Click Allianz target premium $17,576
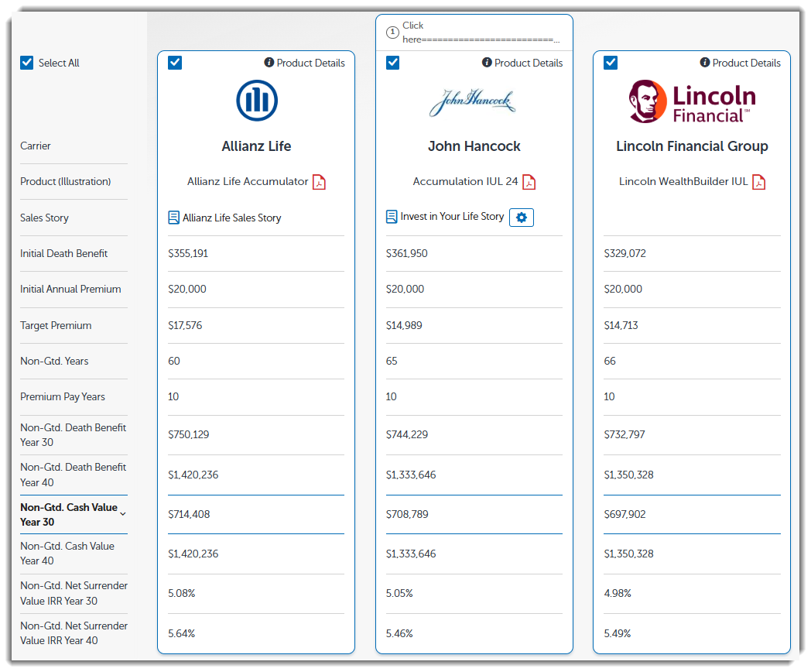The image size is (811, 672). pyautogui.click(x=185, y=325)
